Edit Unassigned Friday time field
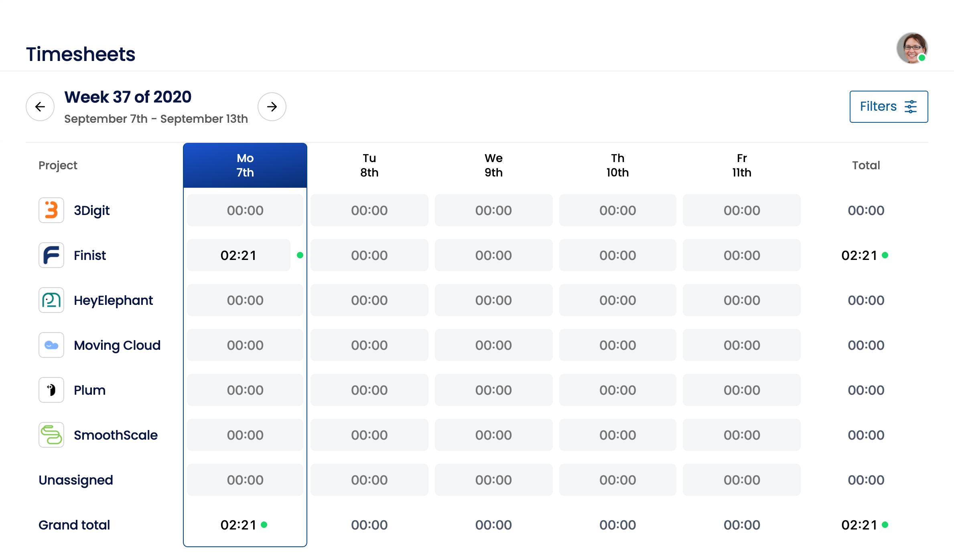The image size is (954, 560). pos(741,480)
